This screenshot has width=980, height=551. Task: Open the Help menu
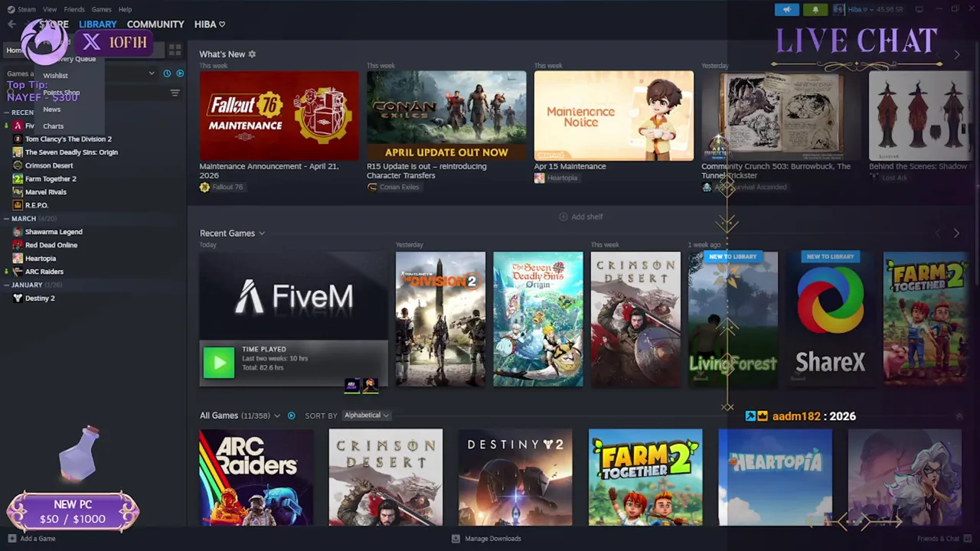pyautogui.click(x=125, y=9)
